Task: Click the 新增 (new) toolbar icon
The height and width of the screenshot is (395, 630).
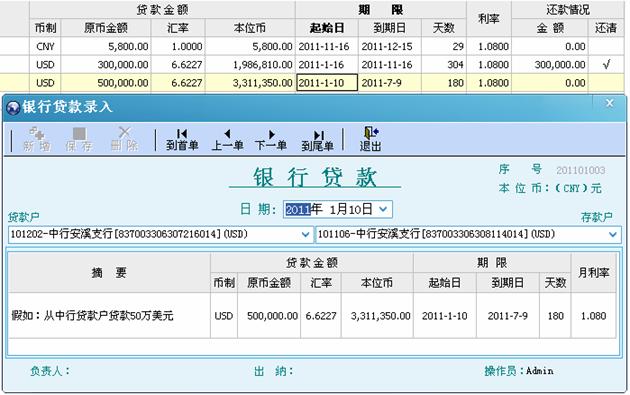Action: (x=37, y=139)
